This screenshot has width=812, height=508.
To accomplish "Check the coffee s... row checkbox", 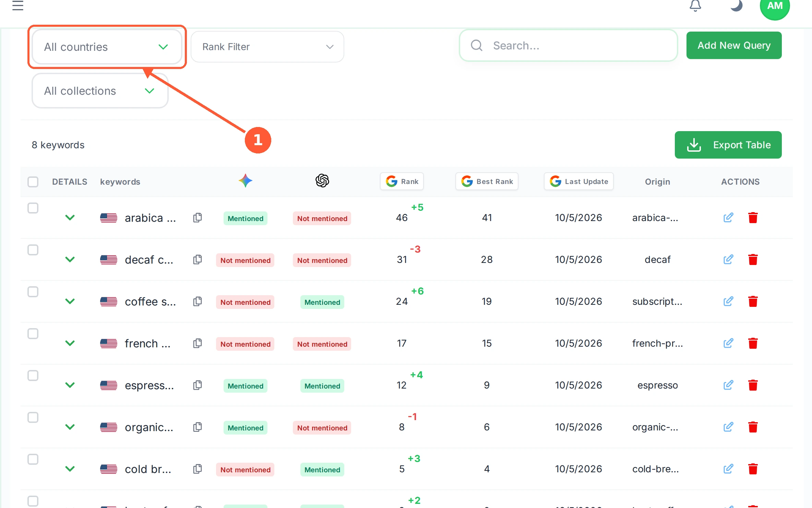I will 33,292.
